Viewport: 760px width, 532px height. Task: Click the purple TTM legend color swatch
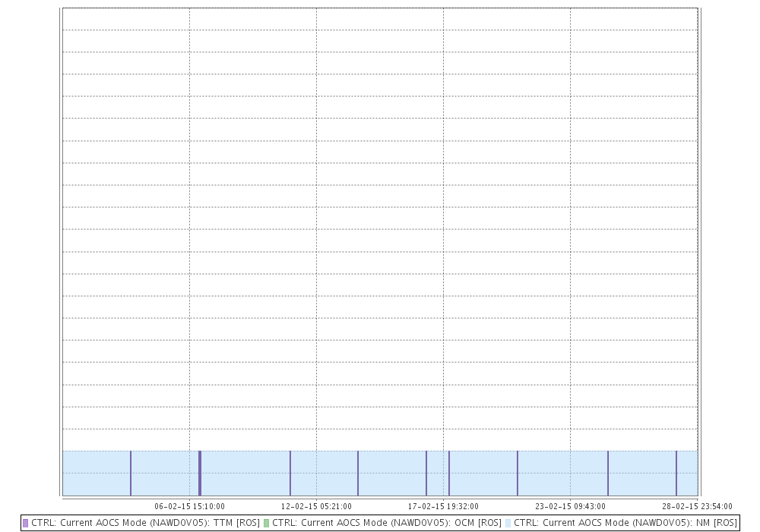tap(26, 524)
